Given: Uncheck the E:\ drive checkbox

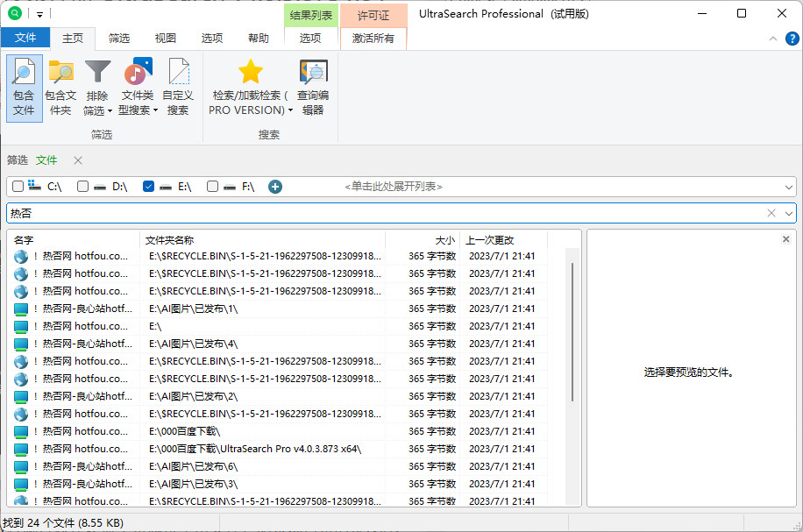Looking at the screenshot, I should [x=148, y=187].
